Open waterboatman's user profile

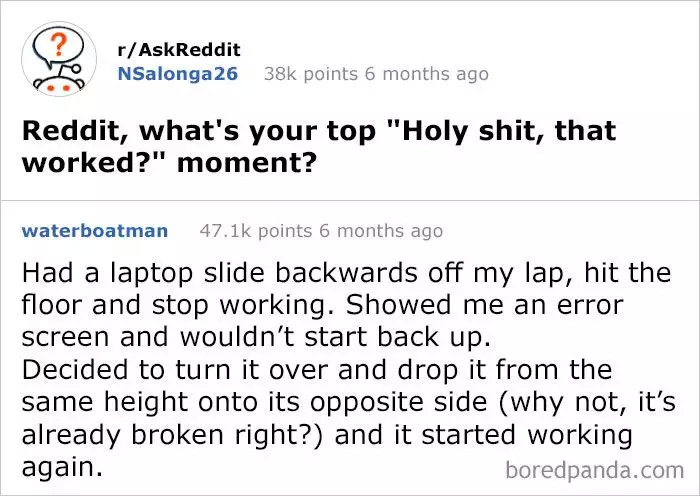(94, 231)
